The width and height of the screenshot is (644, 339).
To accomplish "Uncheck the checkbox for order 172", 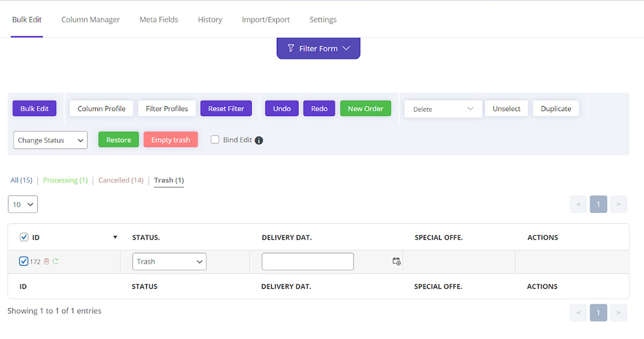I will (24, 262).
